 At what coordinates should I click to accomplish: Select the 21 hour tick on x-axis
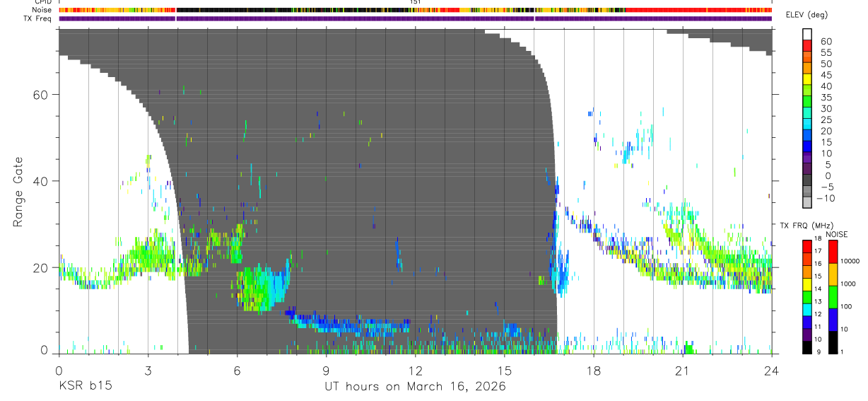click(x=682, y=369)
